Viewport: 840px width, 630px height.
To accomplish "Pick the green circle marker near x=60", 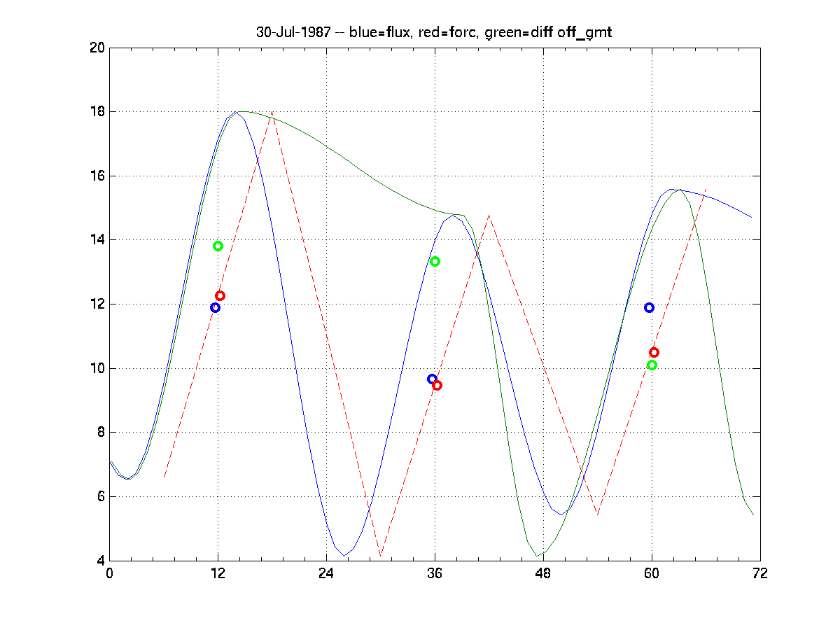I will (x=652, y=365).
